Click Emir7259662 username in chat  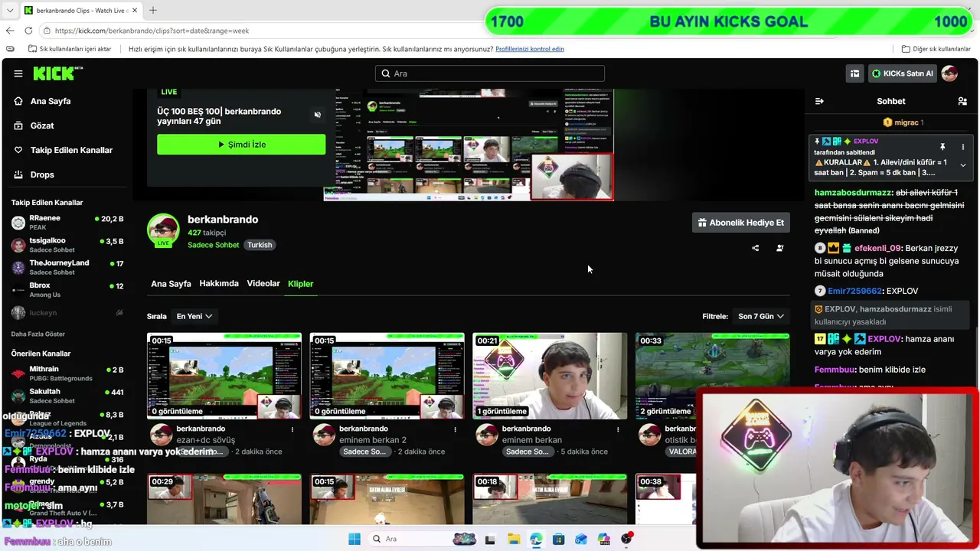855,291
